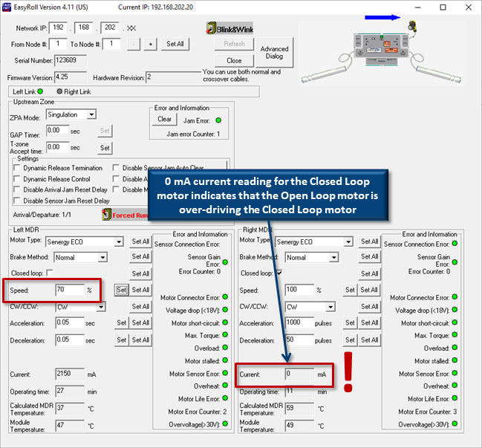Screen dimensions: 482x448
Task: Open Right MDR Motor Type dropdown
Action: point(348,242)
